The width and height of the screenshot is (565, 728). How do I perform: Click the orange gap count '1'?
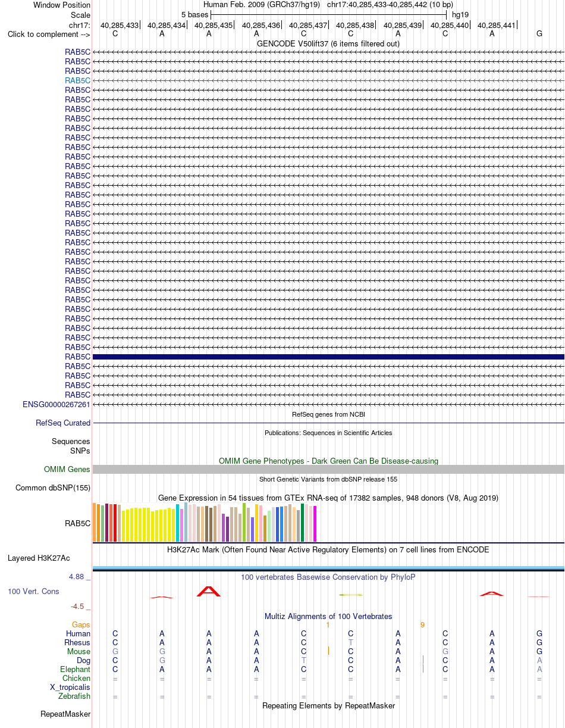[328, 625]
